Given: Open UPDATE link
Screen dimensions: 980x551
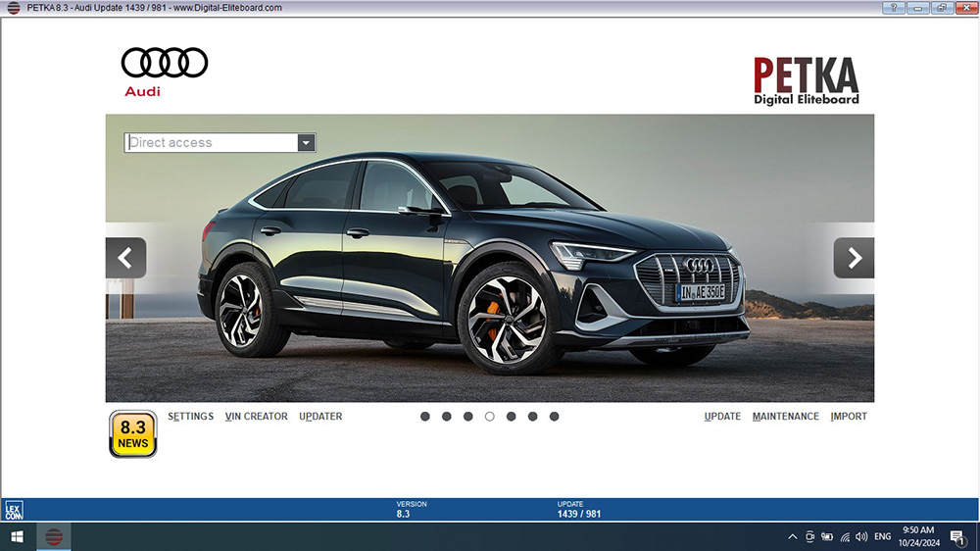Looking at the screenshot, I should [722, 417].
